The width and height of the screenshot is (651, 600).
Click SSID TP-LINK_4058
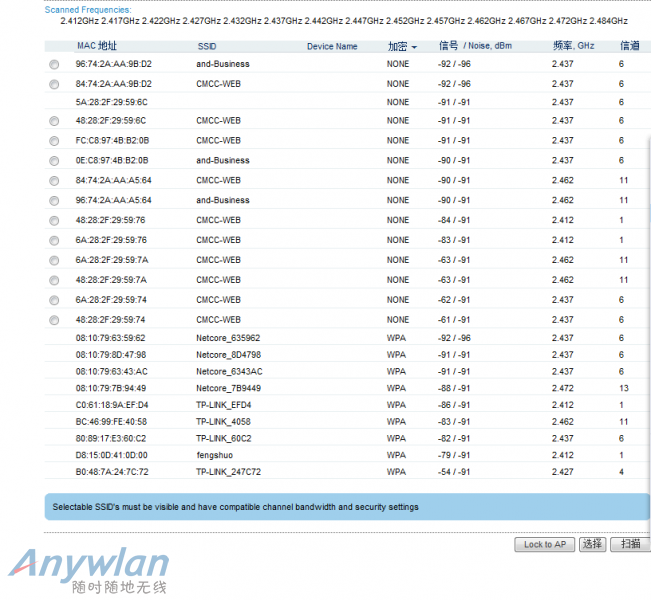223,422
